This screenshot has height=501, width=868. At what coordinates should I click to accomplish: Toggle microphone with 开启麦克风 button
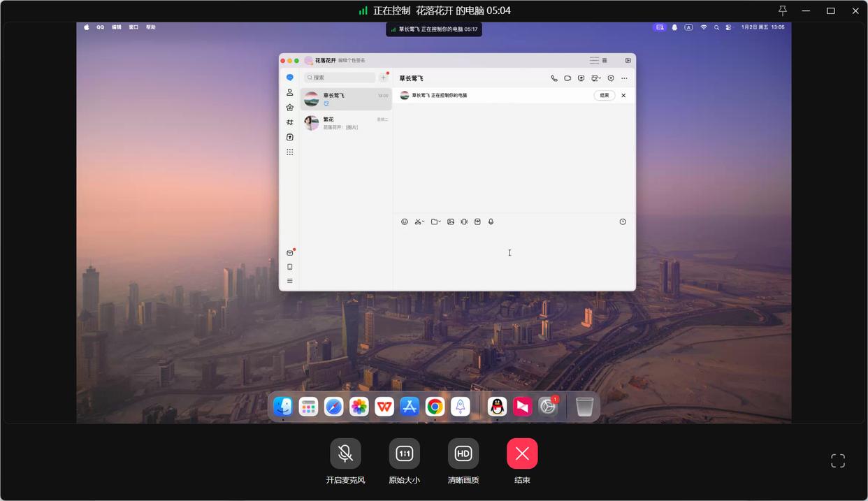coord(345,453)
